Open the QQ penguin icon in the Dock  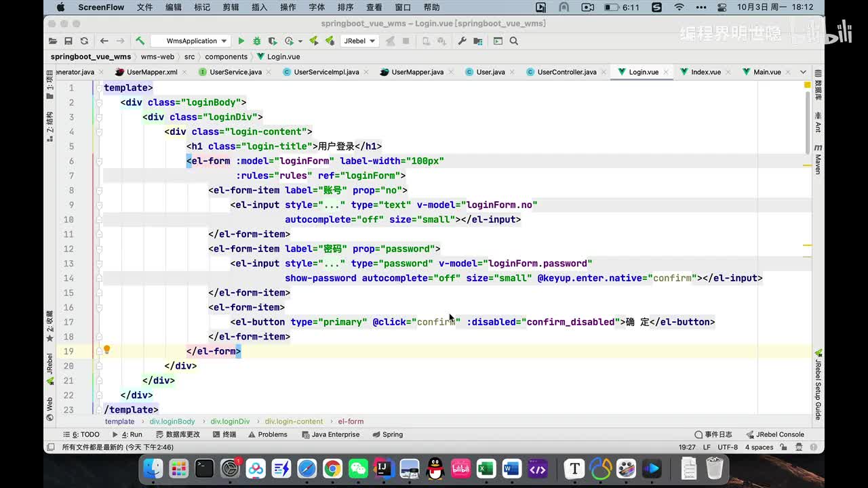click(x=435, y=468)
